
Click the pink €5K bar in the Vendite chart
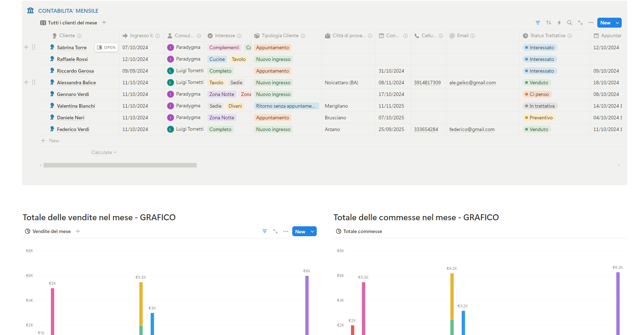(52, 311)
